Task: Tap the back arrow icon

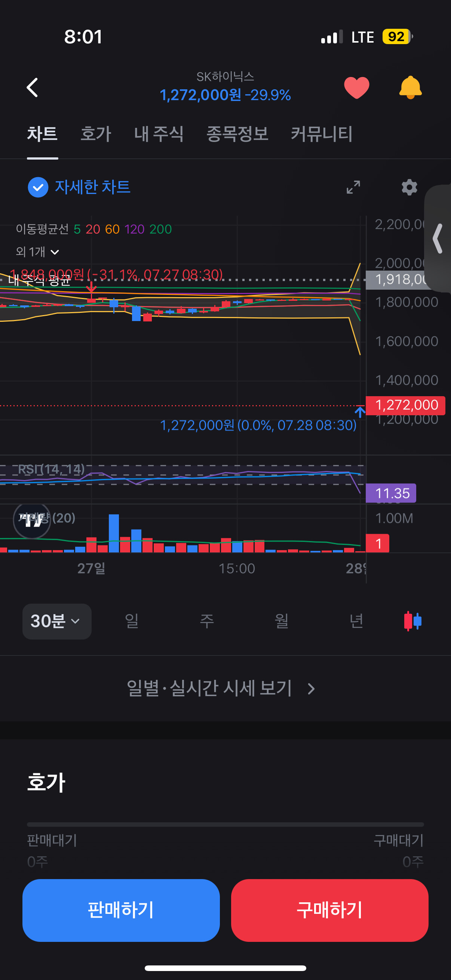Action: pyautogui.click(x=33, y=87)
